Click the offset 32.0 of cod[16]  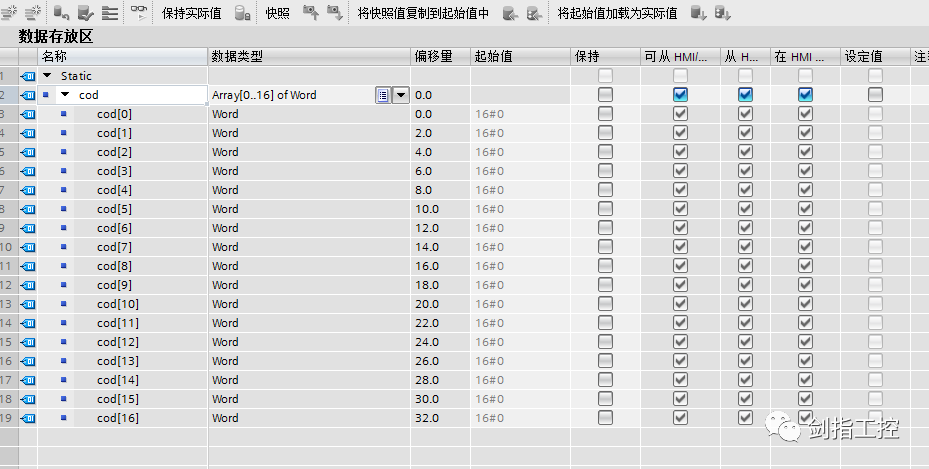click(x=427, y=418)
